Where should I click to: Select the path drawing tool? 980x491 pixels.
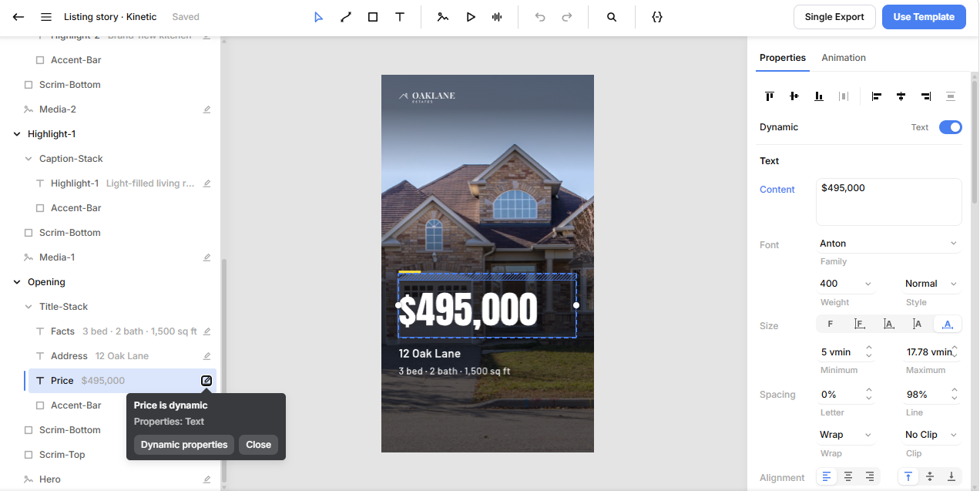click(346, 17)
